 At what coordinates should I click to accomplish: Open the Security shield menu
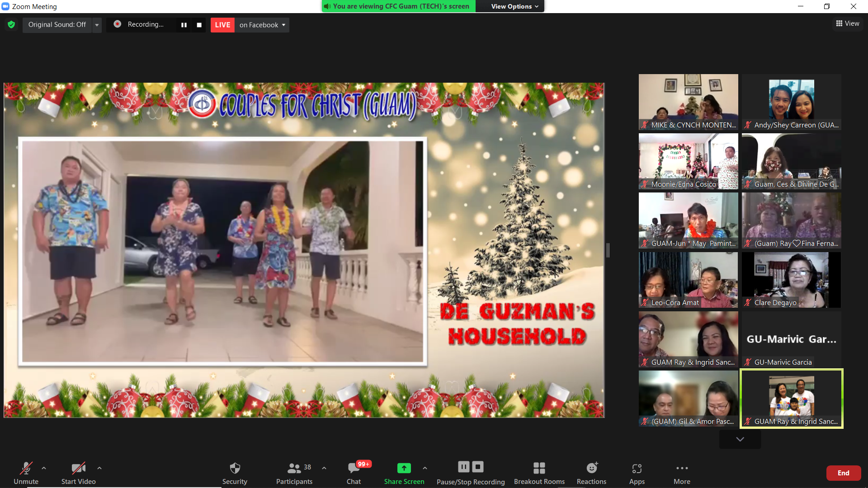point(235,473)
